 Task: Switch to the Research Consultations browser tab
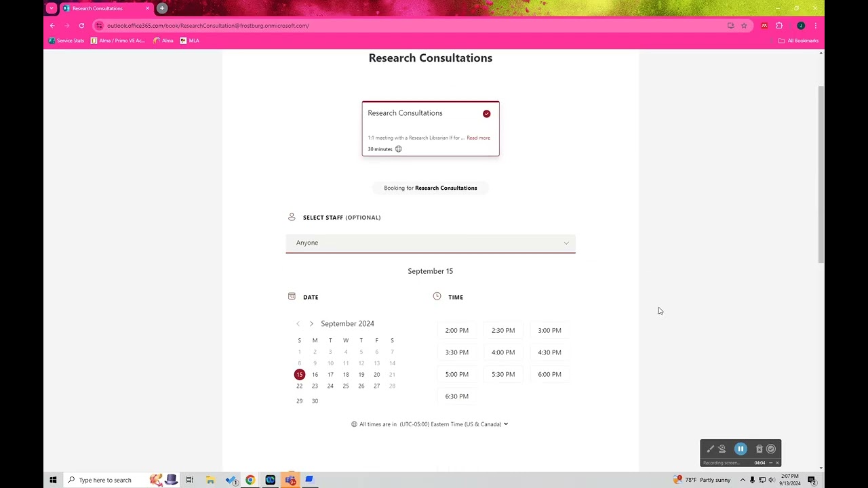click(106, 8)
